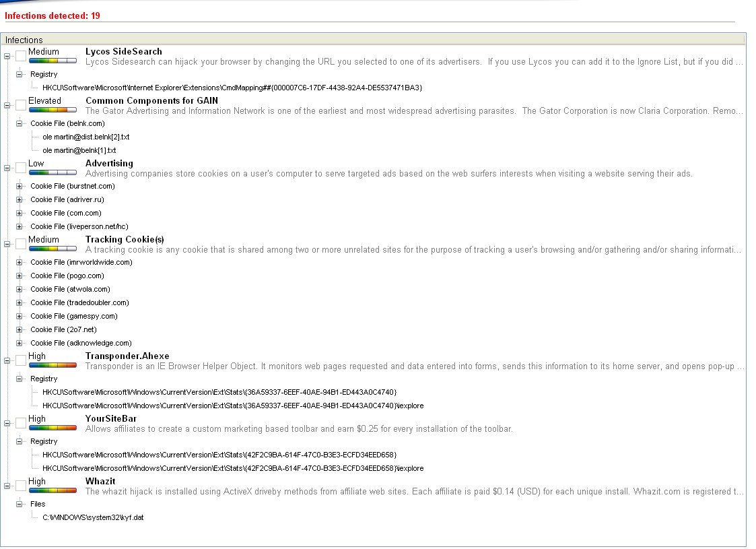
Task: Collapse Registry node under Transponder.Ahexe
Action: [20, 379]
